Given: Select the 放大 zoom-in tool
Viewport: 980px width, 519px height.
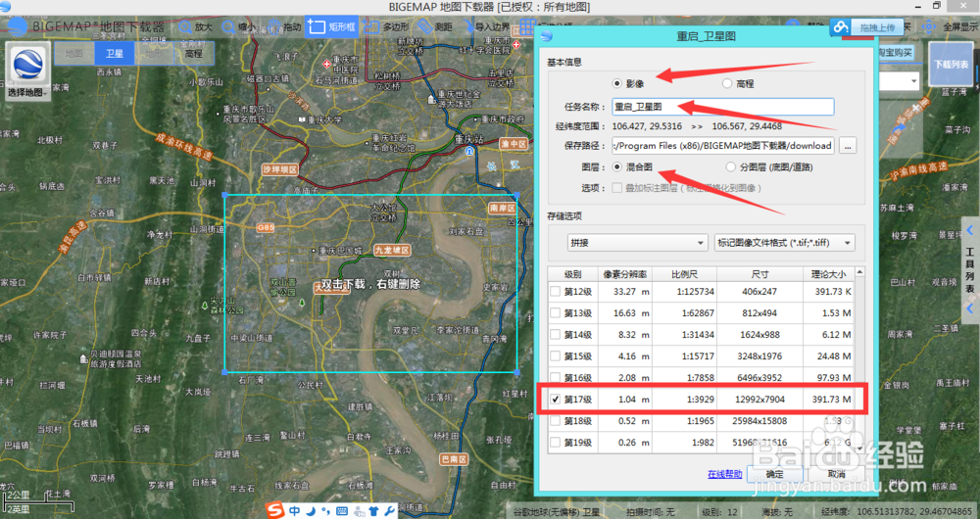Looking at the screenshot, I should coord(196,27).
